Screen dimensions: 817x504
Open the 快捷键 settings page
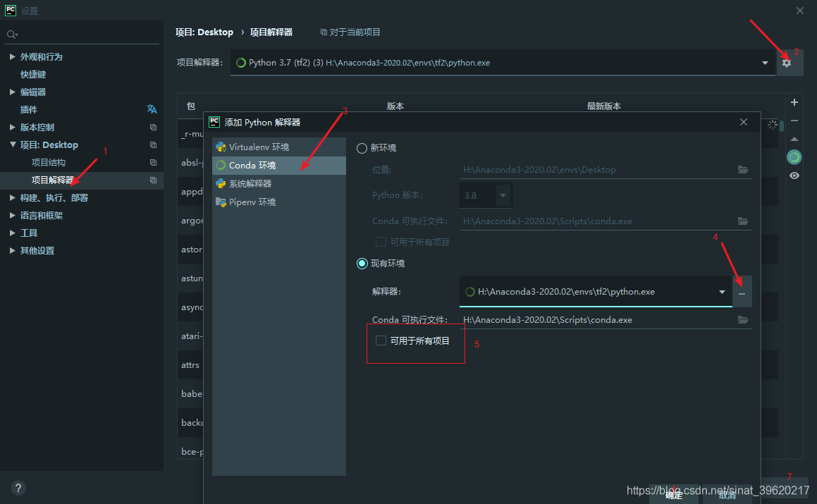point(33,75)
